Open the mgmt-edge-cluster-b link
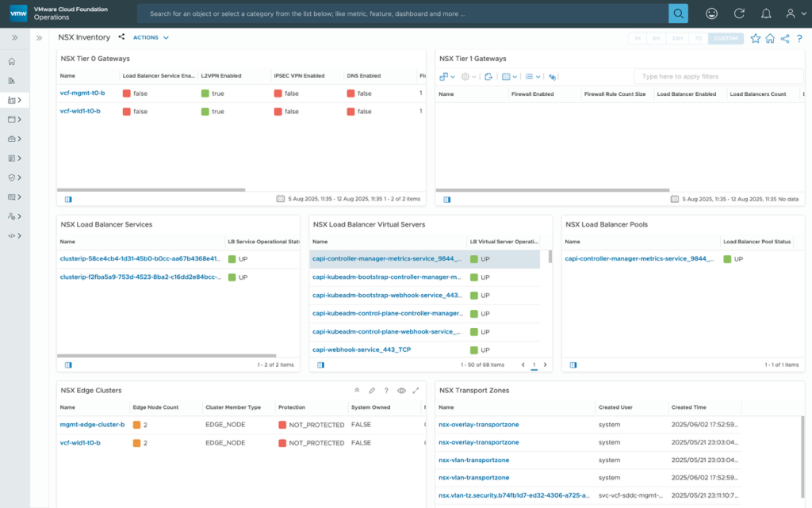 pos(92,425)
